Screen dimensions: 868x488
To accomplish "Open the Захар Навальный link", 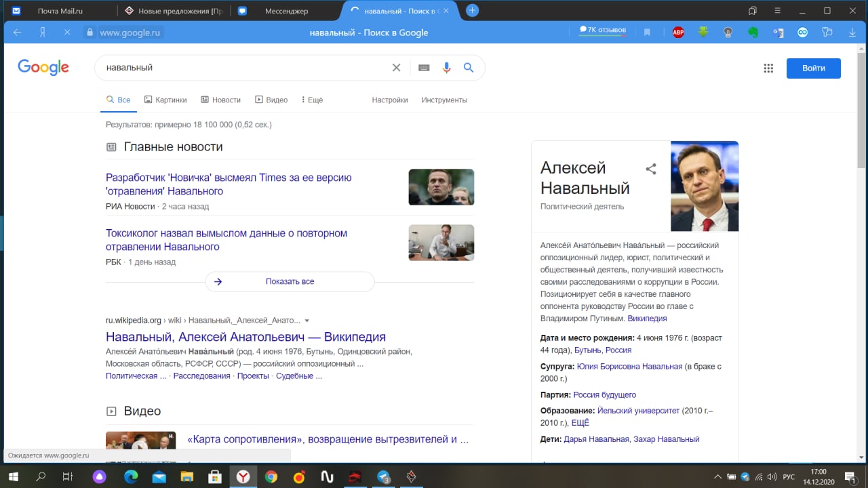I will 667,439.
